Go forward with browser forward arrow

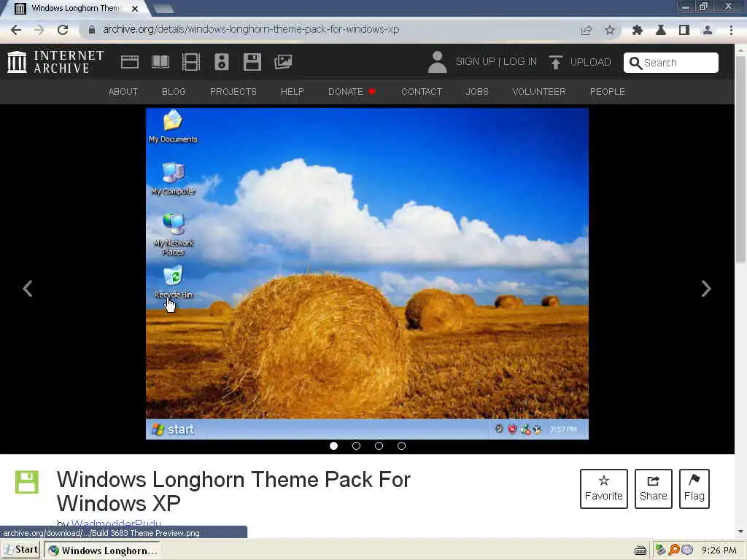click(x=39, y=30)
